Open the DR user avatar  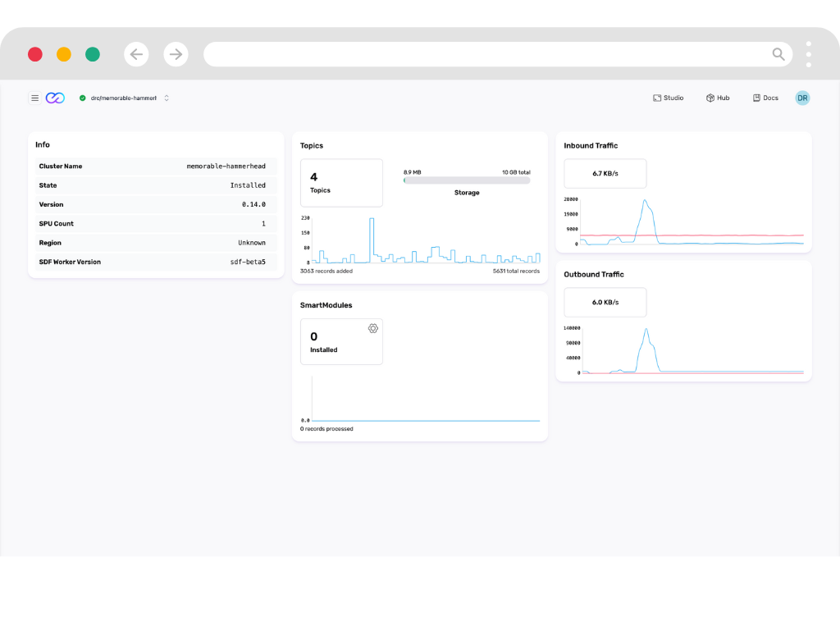pos(802,98)
